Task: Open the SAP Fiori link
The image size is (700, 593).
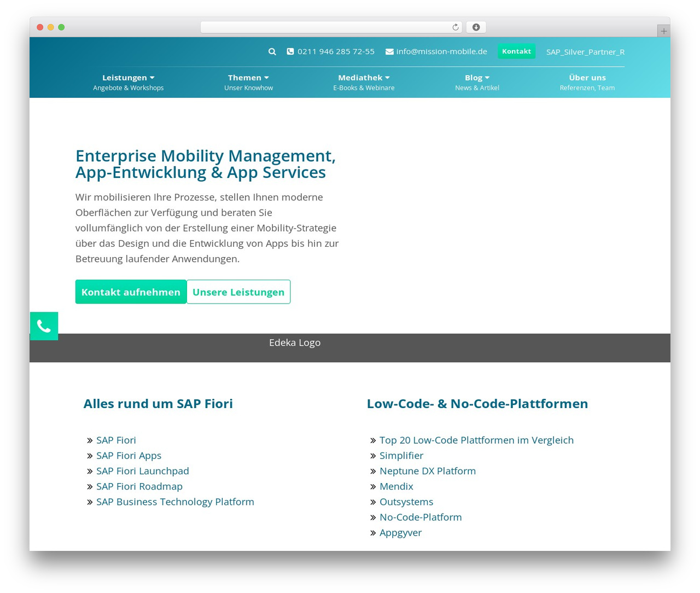Action: pos(116,440)
